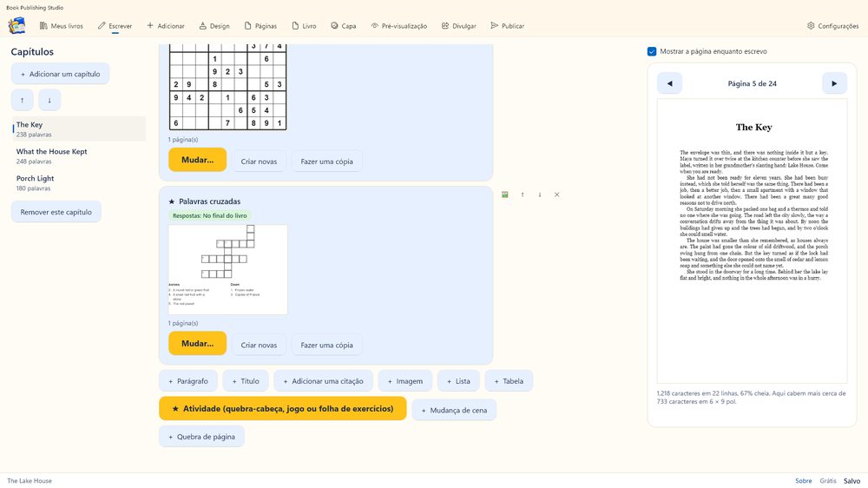Open the Sobre link

[803, 481]
